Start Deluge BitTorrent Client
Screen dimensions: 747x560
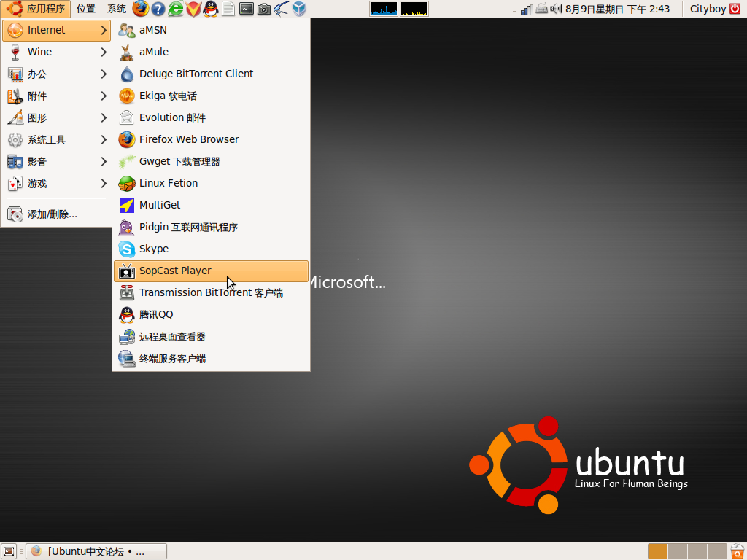point(211,74)
